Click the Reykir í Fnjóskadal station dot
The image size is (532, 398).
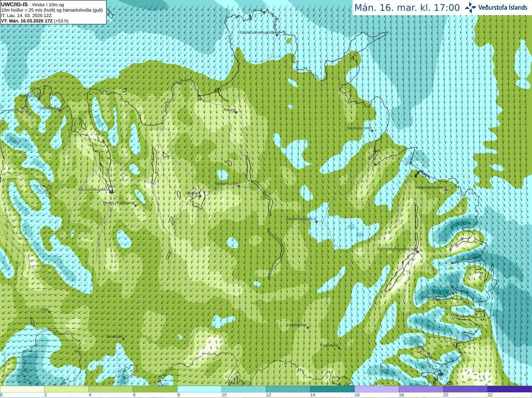[x=135, y=205]
